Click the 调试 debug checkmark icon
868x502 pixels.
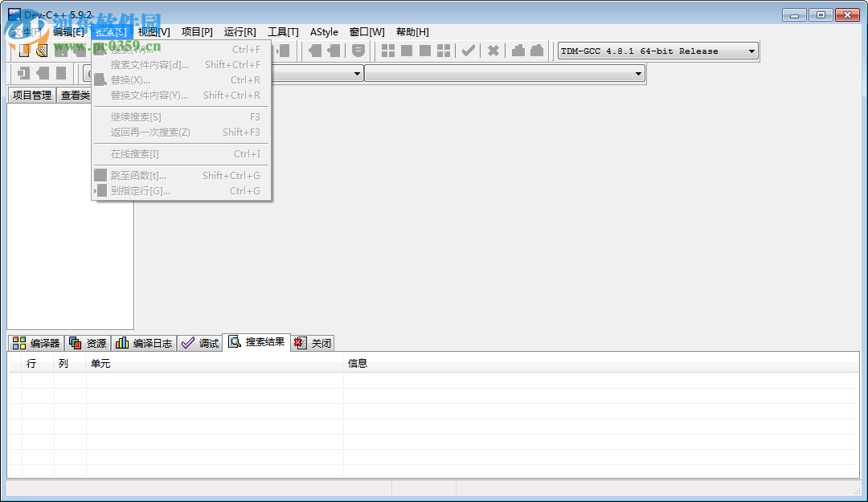[188, 342]
